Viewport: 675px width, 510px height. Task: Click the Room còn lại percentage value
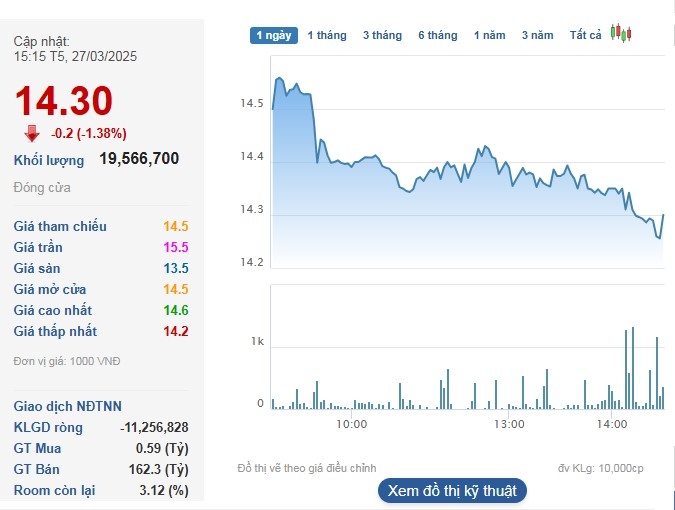click(165, 490)
